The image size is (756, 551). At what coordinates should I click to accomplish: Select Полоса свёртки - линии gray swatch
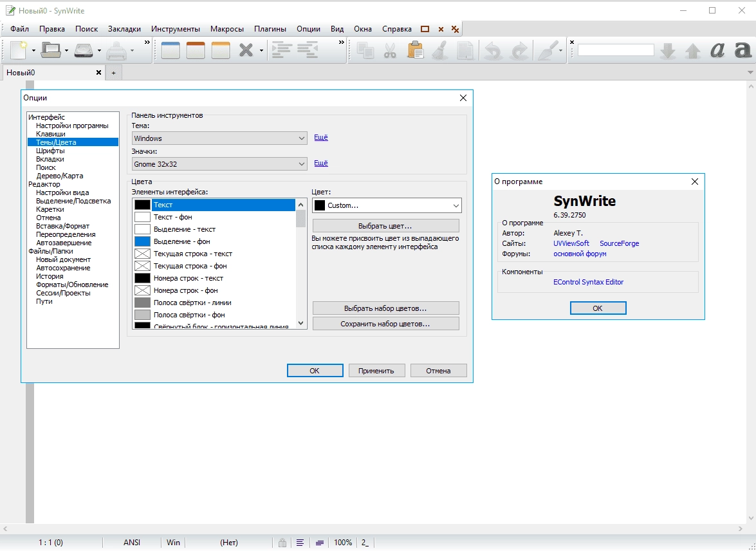142,303
